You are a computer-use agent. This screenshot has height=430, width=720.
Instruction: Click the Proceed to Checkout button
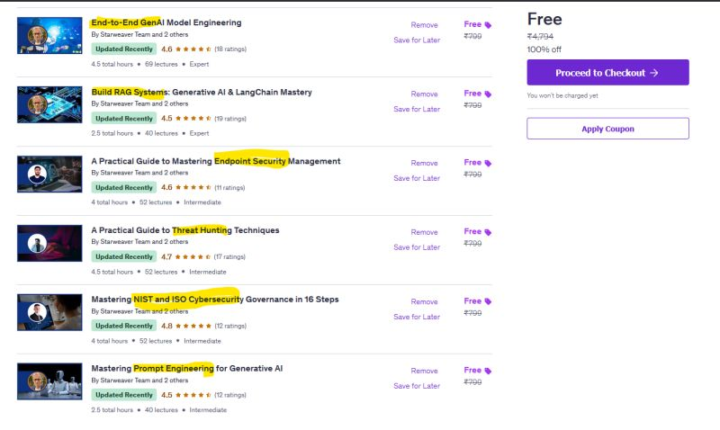coord(608,73)
